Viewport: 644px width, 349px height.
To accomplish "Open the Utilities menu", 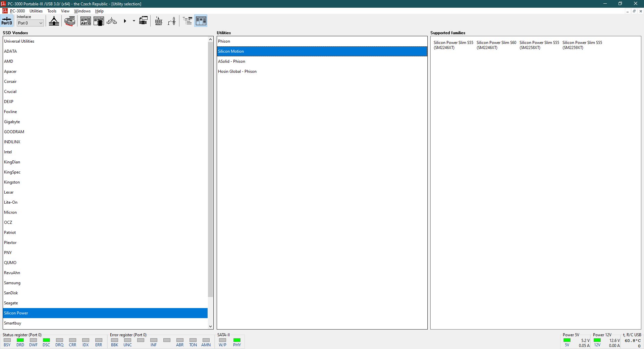I will tap(36, 11).
